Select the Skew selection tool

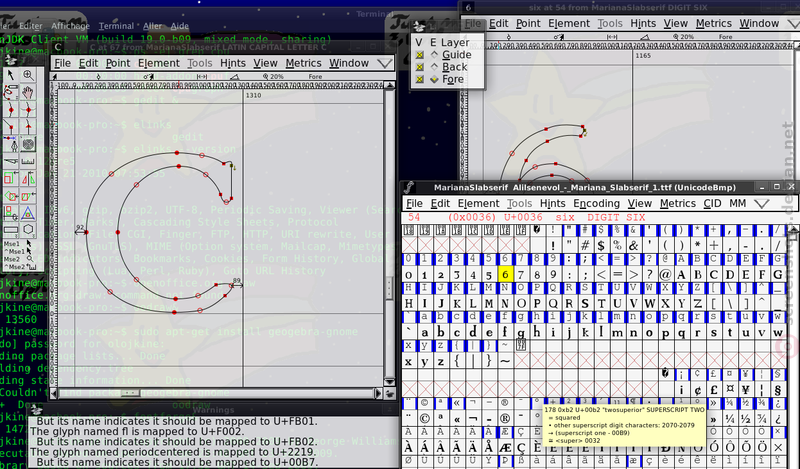(29, 196)
